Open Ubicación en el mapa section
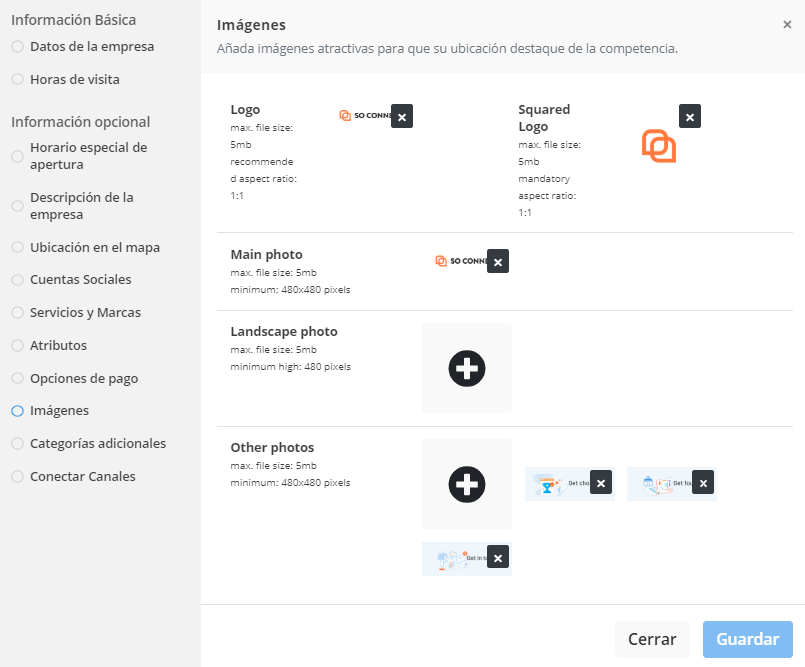 (x=94, y=247)
